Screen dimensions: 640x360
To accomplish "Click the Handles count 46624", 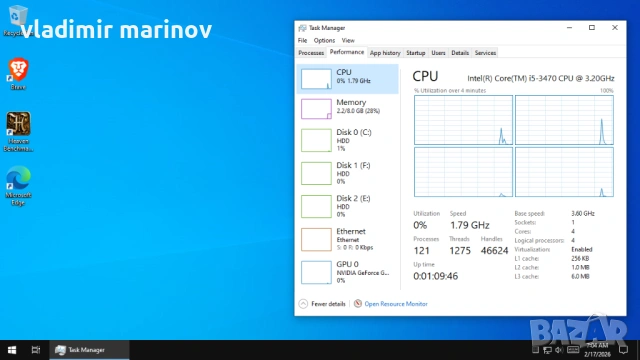I will [494, 251].
